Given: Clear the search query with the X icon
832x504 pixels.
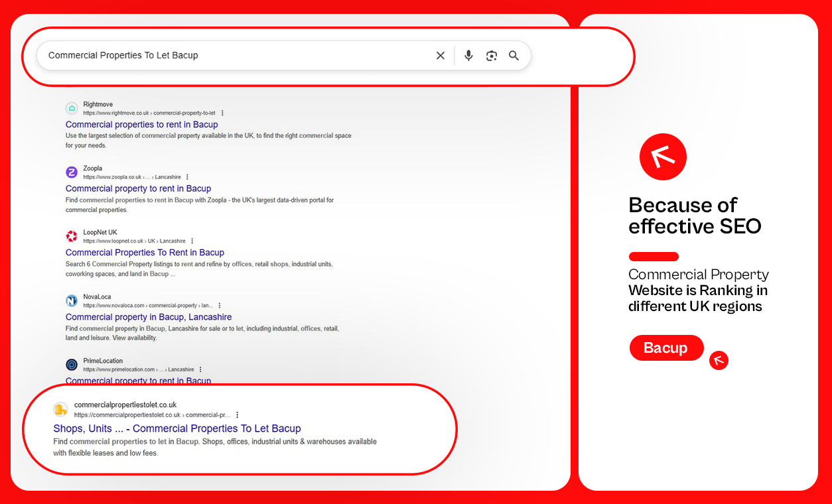Looking at the screenshot, I should coord(440,55).
